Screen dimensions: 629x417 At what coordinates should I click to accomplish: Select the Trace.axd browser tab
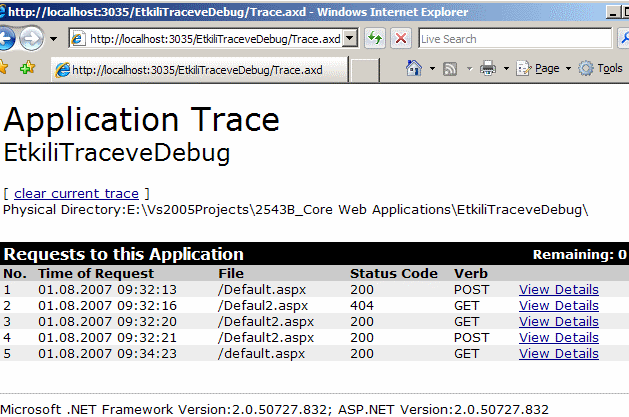click(196, 70)
